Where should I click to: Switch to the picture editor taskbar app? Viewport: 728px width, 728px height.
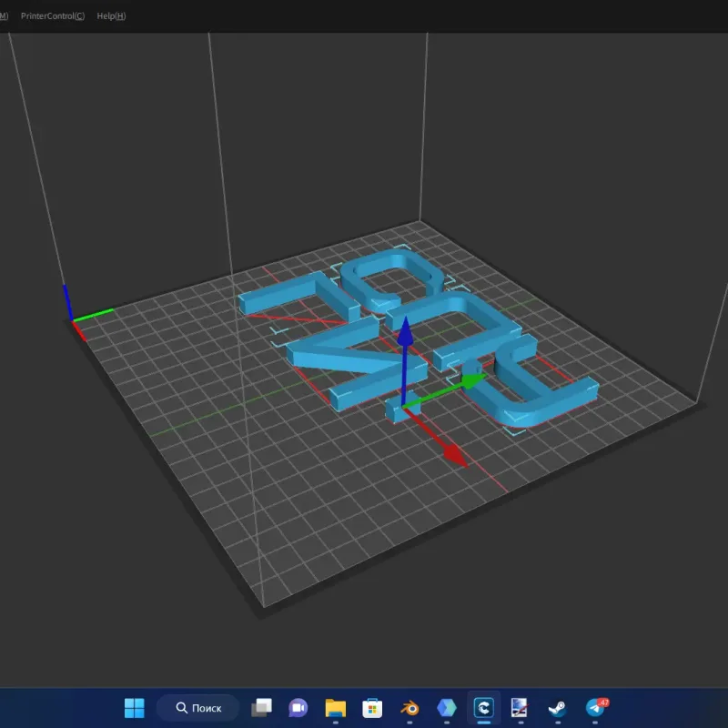tap(519, 708)
